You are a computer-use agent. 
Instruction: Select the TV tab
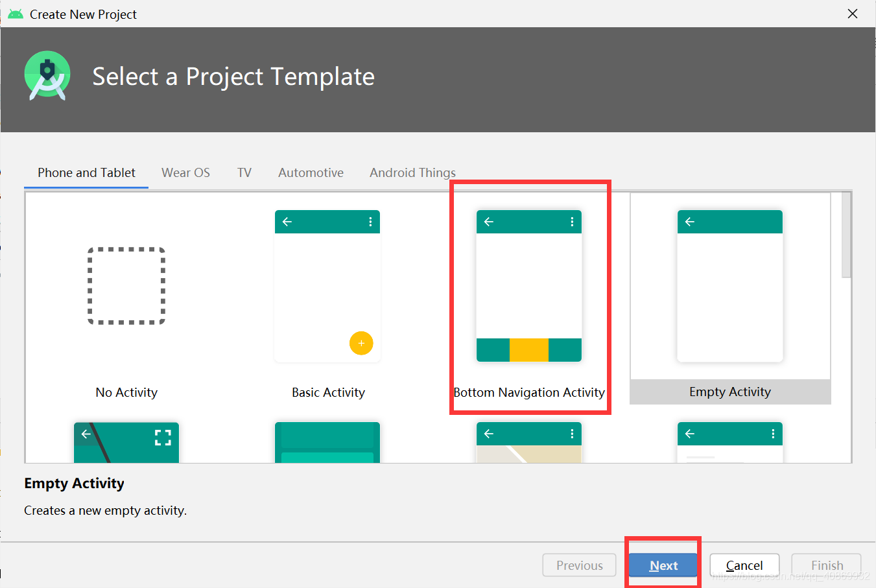[244, 172]
